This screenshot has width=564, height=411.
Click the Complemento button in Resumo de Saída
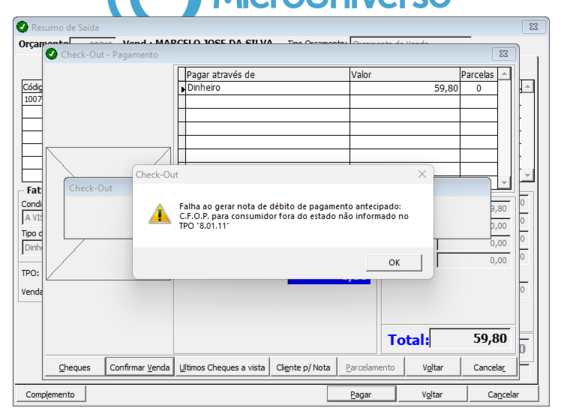[50, 394]
